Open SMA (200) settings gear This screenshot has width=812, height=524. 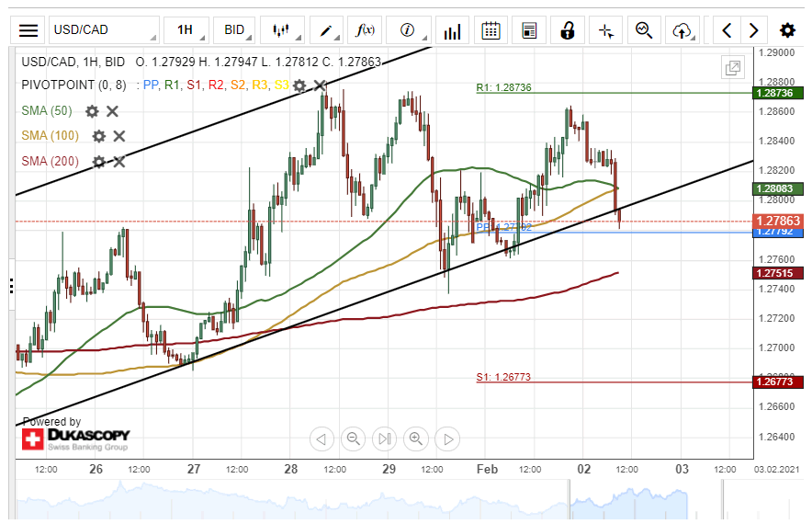[x=98, y=162]
